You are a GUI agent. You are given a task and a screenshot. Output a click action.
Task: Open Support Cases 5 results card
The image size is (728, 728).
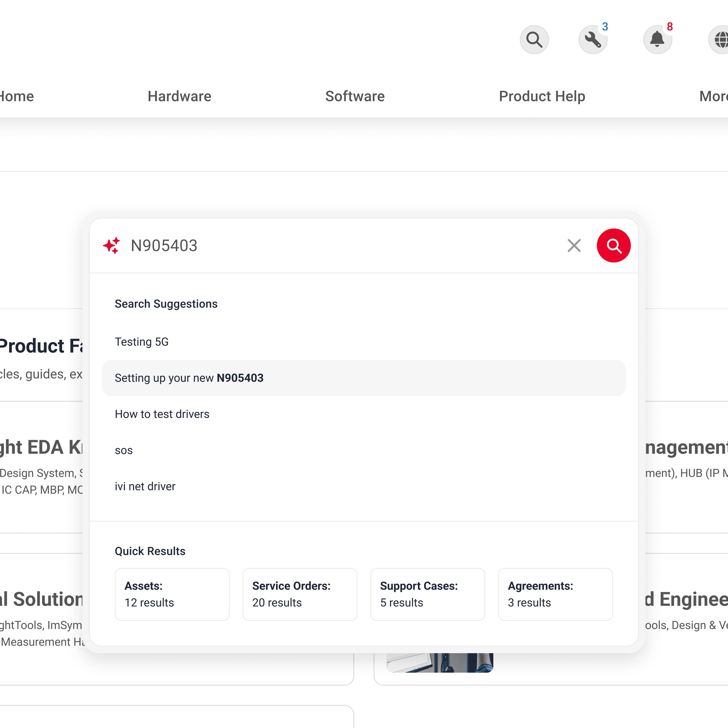[x=427, y=594]
